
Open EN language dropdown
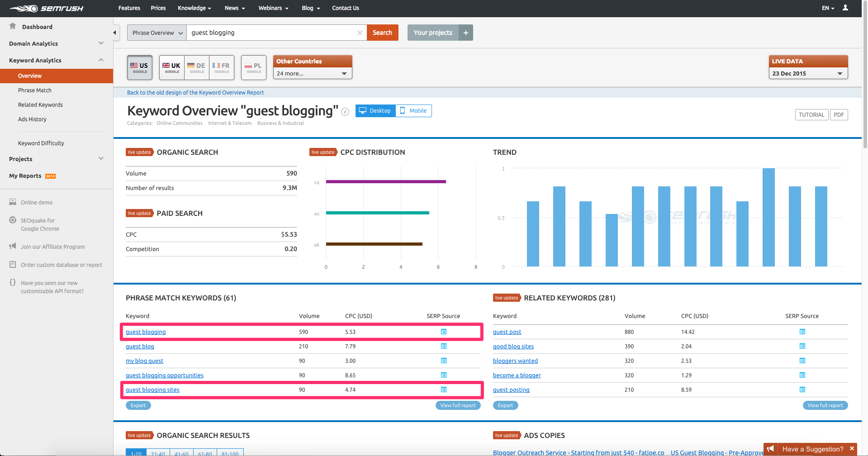tap(828, 8)
